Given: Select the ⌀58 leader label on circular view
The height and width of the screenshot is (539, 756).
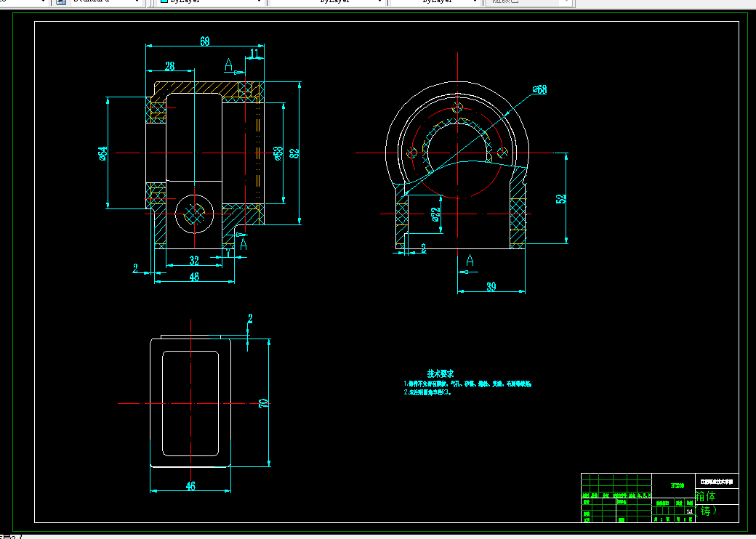Looking at the screenshot, I should [539, 89].
